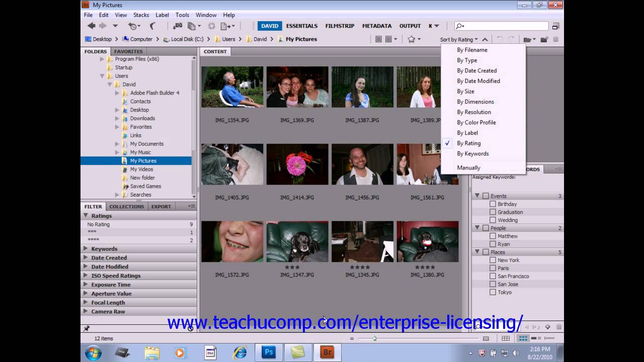Check the New York keyword checkbox
This screenshot has width=644, height=362.
(493, 260)
